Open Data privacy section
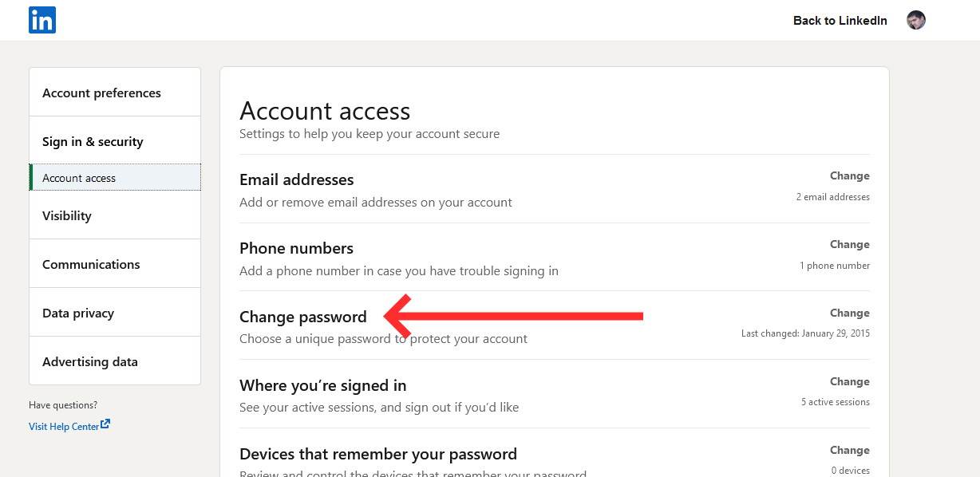The height and width of the screenshot is (477, 980). pyautogui.click(x=78, y=313)
